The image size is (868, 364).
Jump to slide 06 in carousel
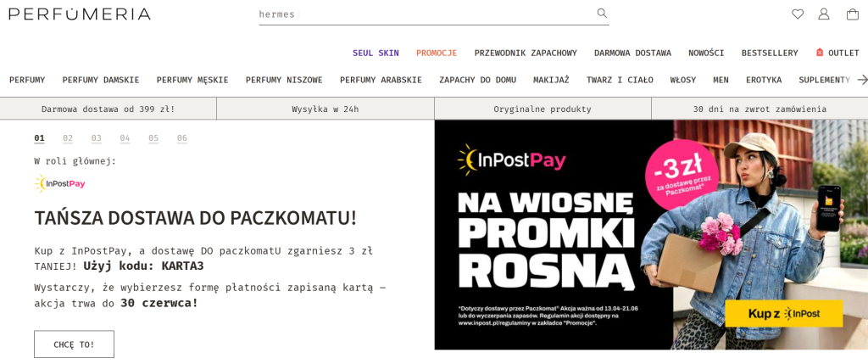coord(182,138)
